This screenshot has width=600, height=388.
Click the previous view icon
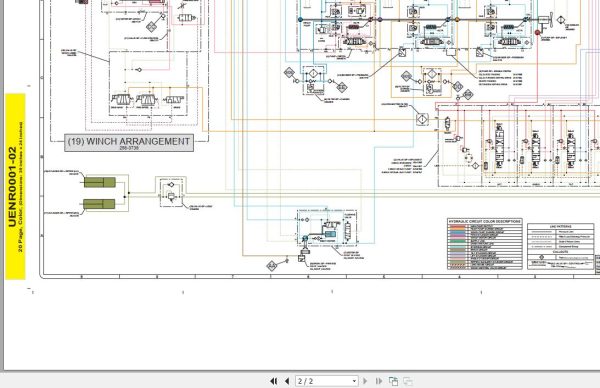(393, 381)
